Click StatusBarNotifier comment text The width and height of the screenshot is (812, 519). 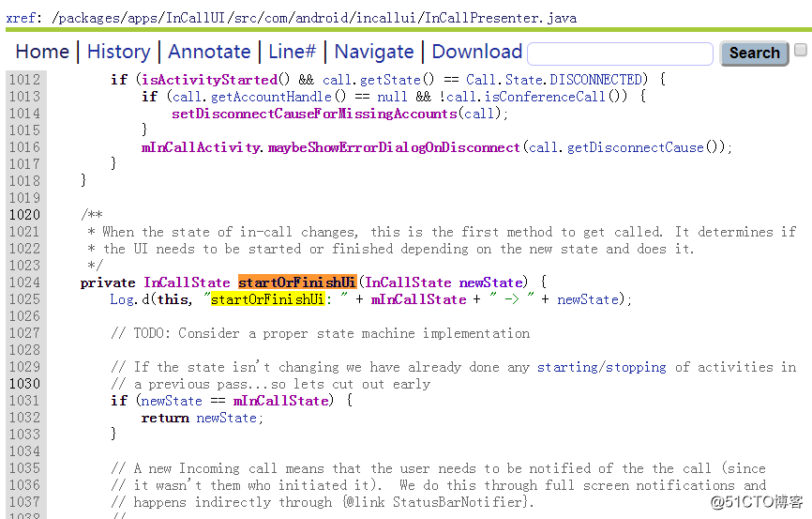tap(458, 502)
